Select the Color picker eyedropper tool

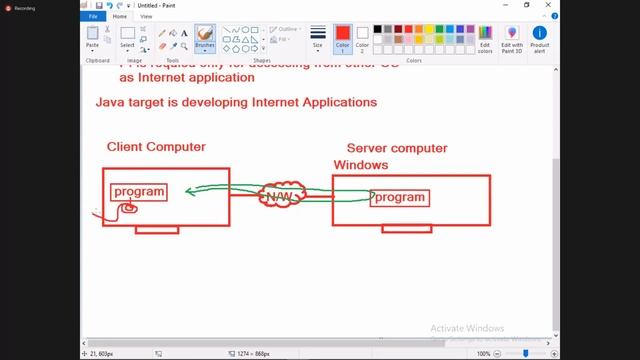pos(173,46)
